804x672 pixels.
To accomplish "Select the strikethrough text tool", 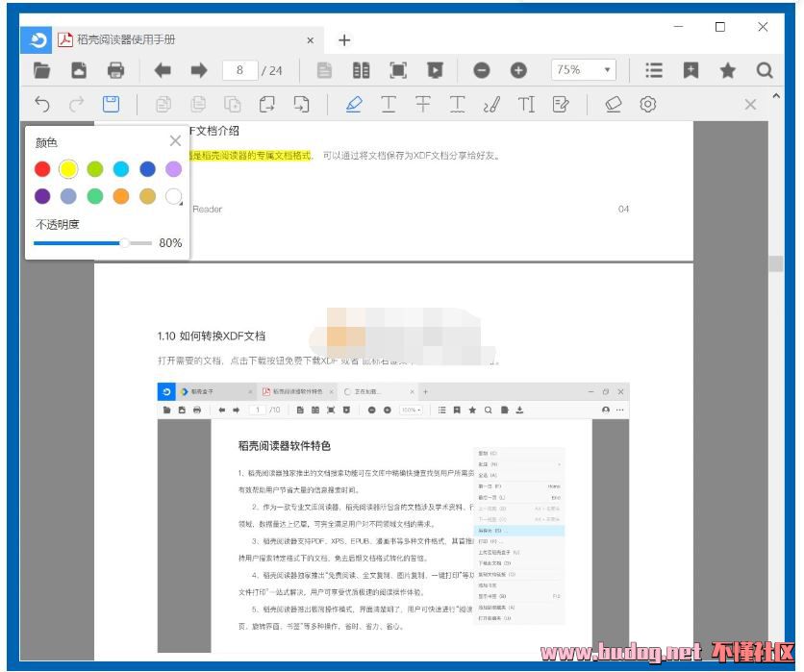I will pyautogui.click(x=423, y=104).
